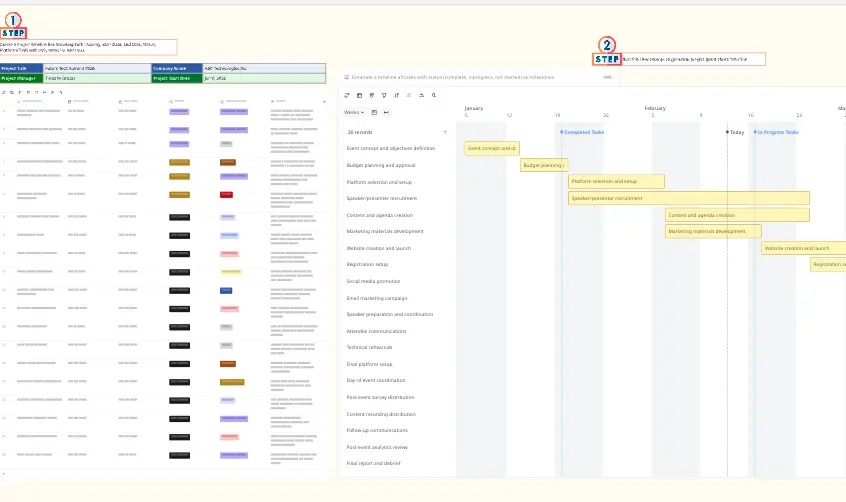Click the search magnifier icon in timeline toolbar
This screenshot has width=846, height=502.
tap(434, 95)
